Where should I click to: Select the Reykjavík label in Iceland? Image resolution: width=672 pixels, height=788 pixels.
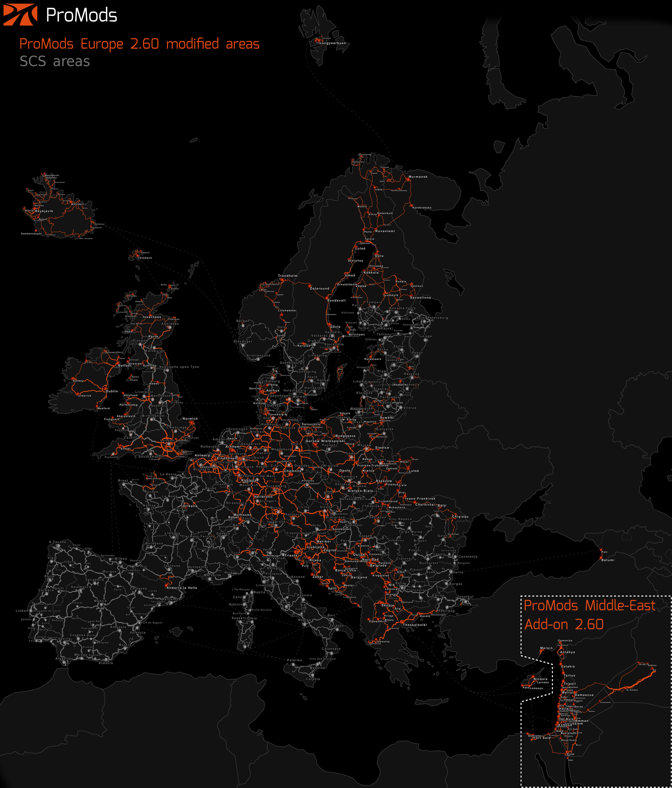(44, 211)
